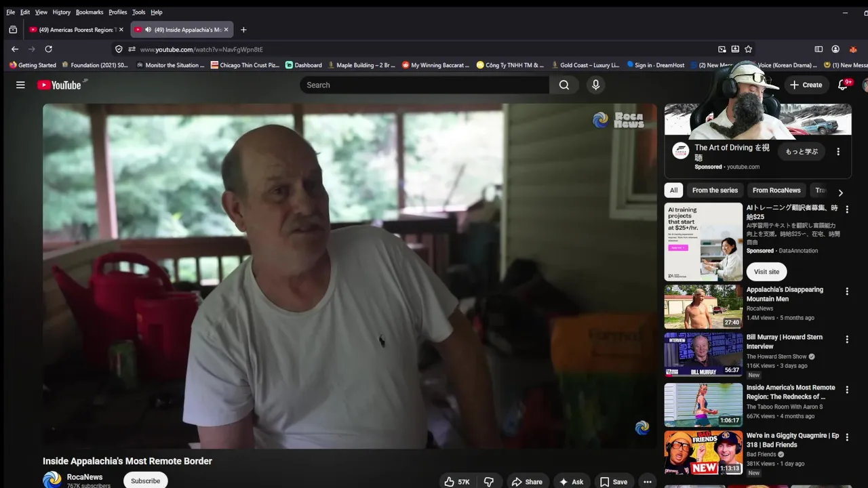This screenshot has height=488, width=868.
Task: Open the Ask AI button
Action: tap(571, 482)
